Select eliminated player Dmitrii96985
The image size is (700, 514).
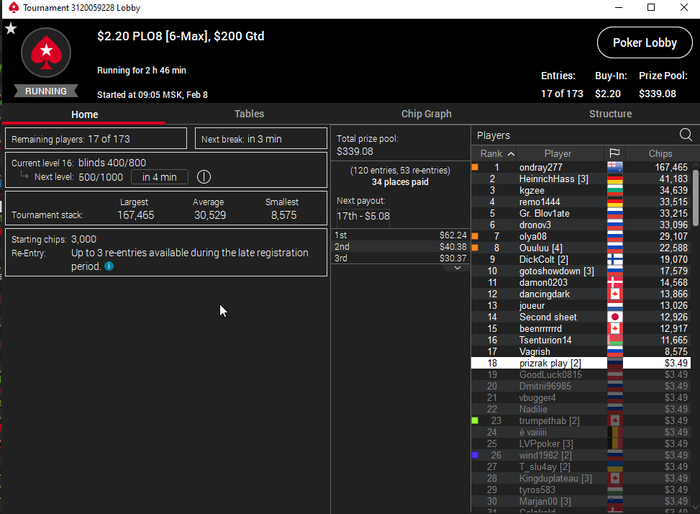coord(580,386)
